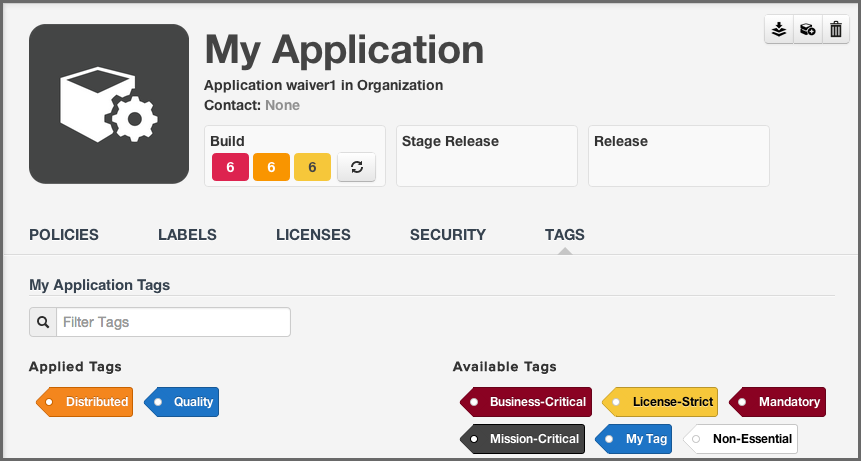Click the Available Tags heading
Screen dimensions: 861x461
(x=505, y=367)
